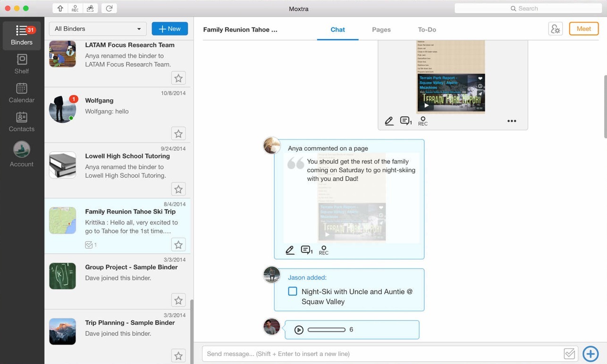Open the Shelf section in sidebar
Screen dimensions: 607x364
click(x=22, y=64)
